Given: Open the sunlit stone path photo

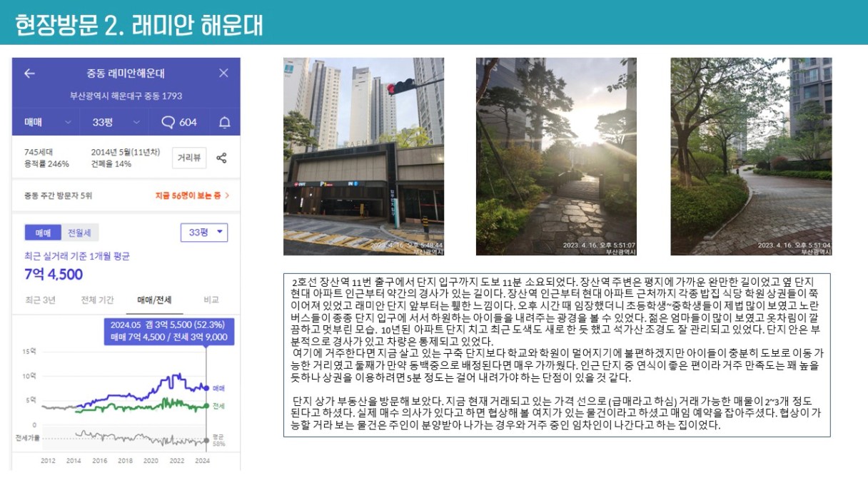Looking at the screenshot, I should (556, 156).
